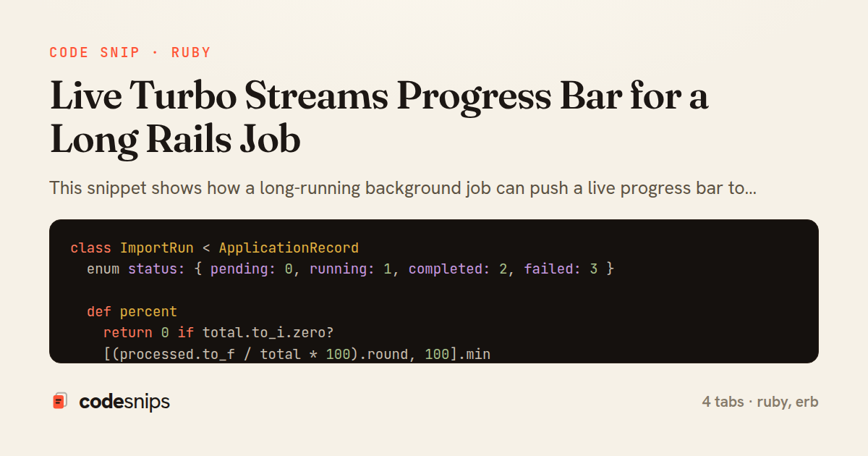Select the 'CODE SNIP · RUBY' label
Screen dimensions: 868x456
point(130,53)
